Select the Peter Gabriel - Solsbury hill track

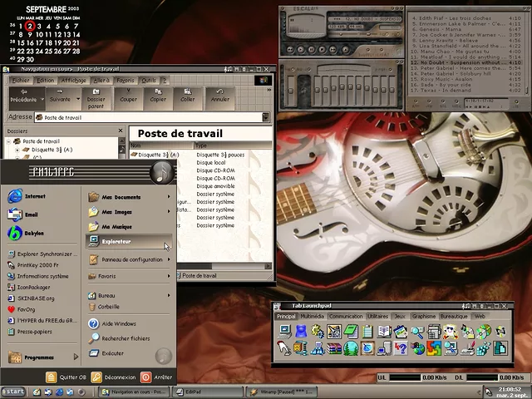[x=457, y=73]
